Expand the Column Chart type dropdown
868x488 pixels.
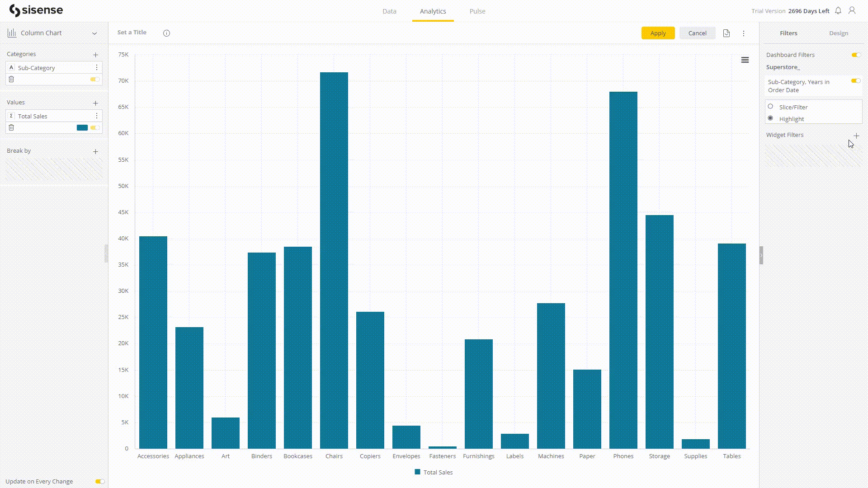(94, 33)
